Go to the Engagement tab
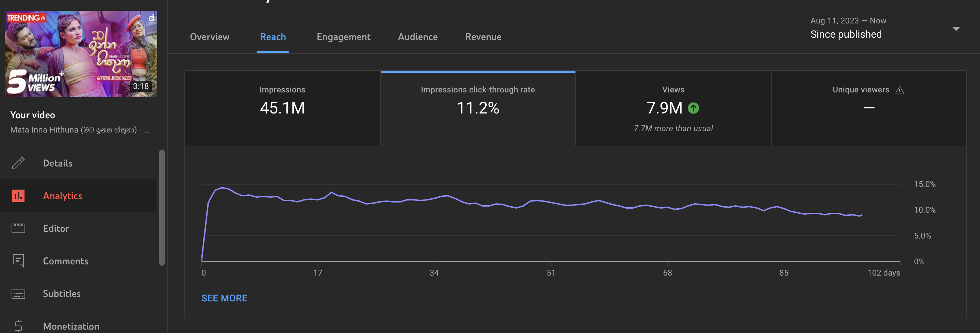The height and width of the screenshot is (333, 980). pyautogui.click(x=344, y=37)
